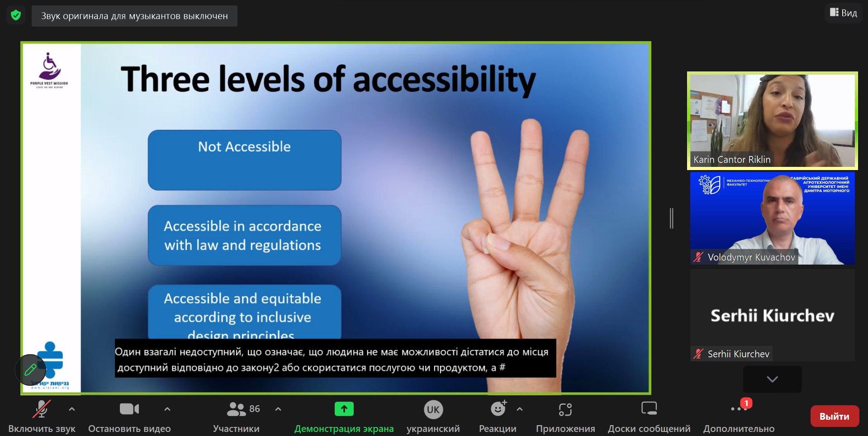
Task: Open the Приложения apps panel
Action: pyautogui.click(x=565, y=417)
